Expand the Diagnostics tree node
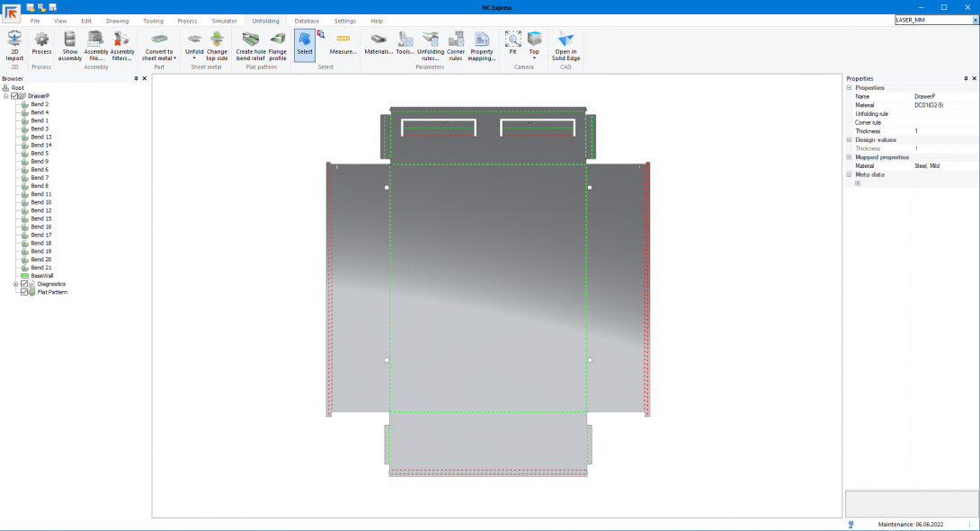980x531 pixels. click(15, 284)
